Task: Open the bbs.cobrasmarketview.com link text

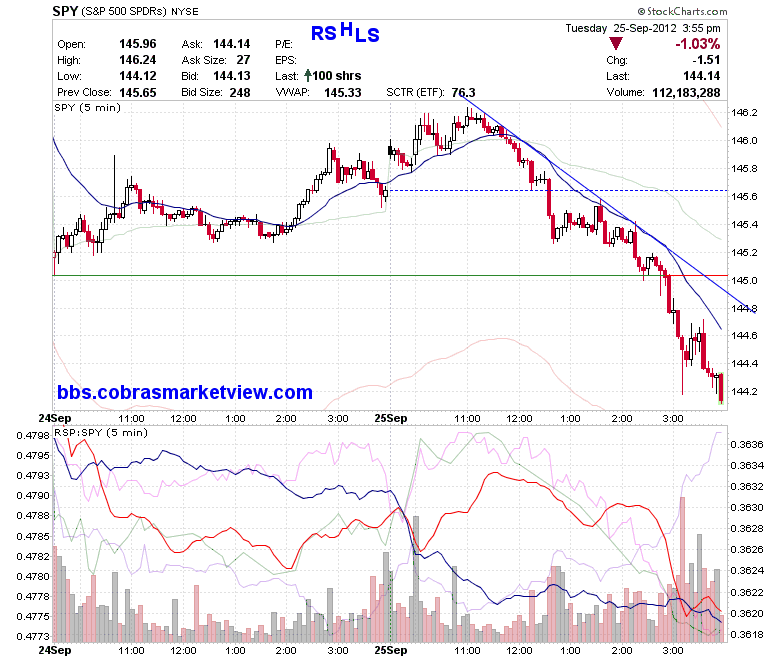Action: tap(185, 392)
